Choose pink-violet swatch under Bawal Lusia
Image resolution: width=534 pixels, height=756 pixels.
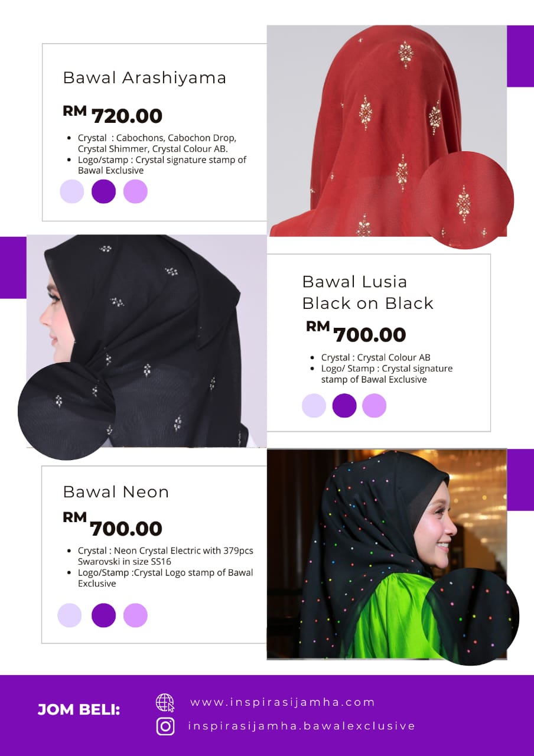pyautogui.click(x=374, y=406)
